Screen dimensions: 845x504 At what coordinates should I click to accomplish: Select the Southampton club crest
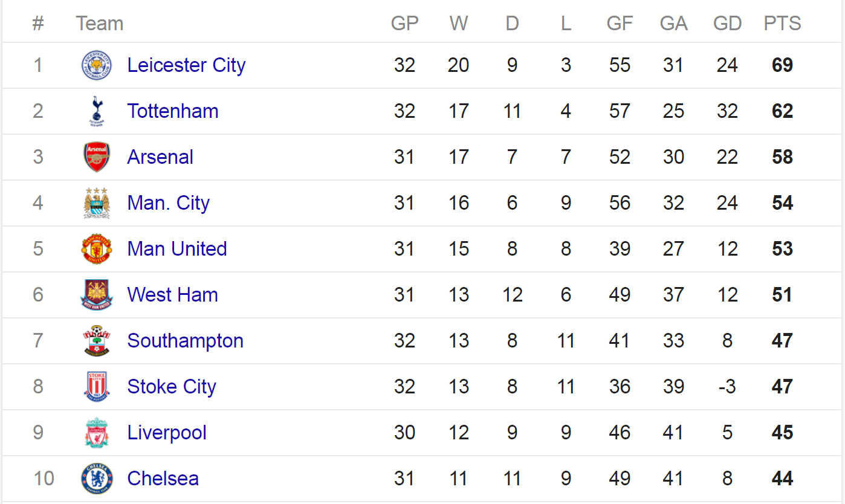click(97, 341)
